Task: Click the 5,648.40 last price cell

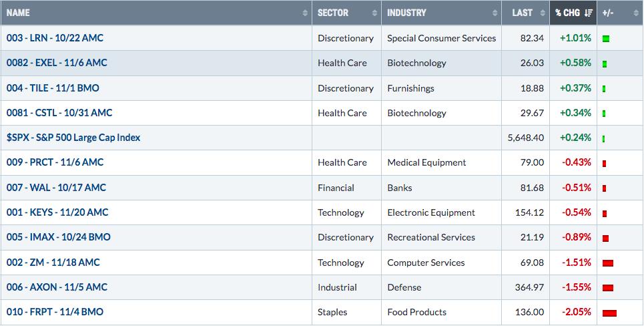Action: (x=525, y=138)
